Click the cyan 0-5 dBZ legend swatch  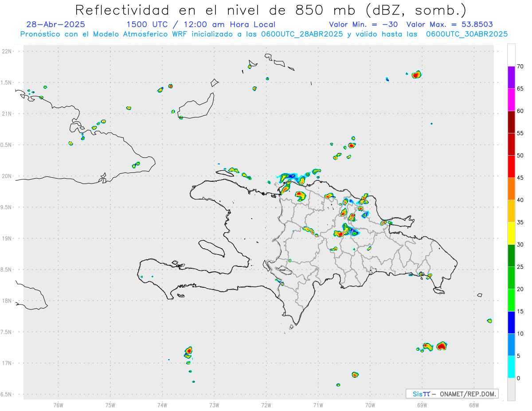[511, 367]
